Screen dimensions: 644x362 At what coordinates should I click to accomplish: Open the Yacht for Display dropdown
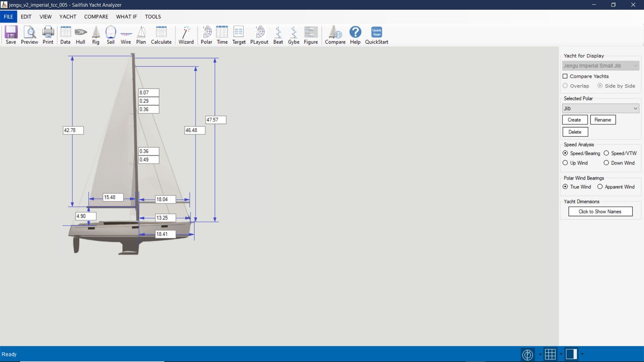point(600,66)
